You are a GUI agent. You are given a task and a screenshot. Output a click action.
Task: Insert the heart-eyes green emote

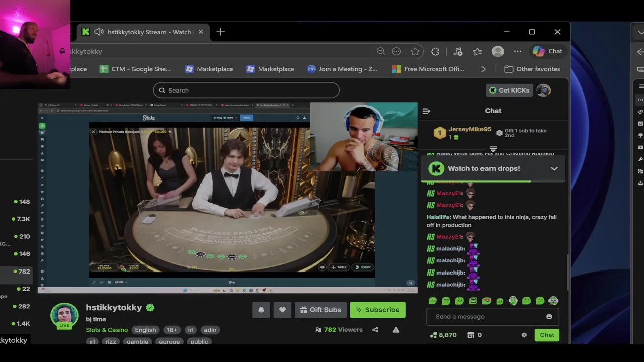tap(487, 301)
